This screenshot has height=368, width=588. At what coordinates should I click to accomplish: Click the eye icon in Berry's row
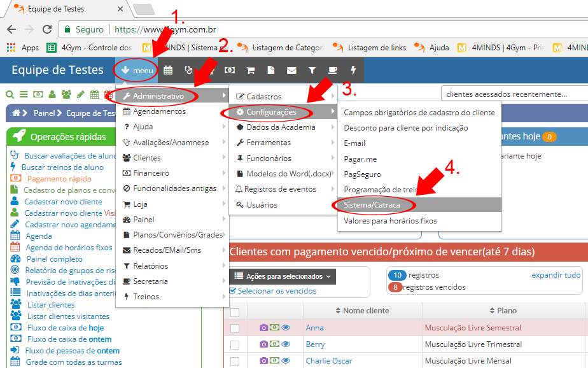pyautogui.click(x=286, y=344)
